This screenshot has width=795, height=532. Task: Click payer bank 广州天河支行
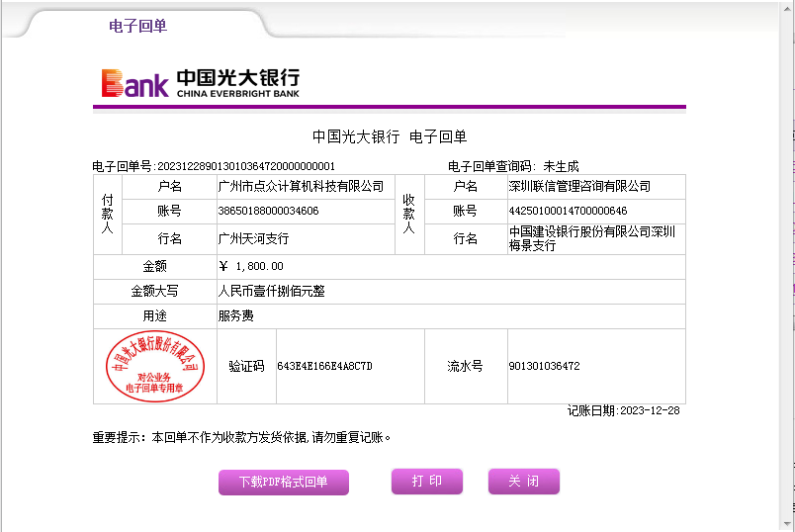click(253, 238)
